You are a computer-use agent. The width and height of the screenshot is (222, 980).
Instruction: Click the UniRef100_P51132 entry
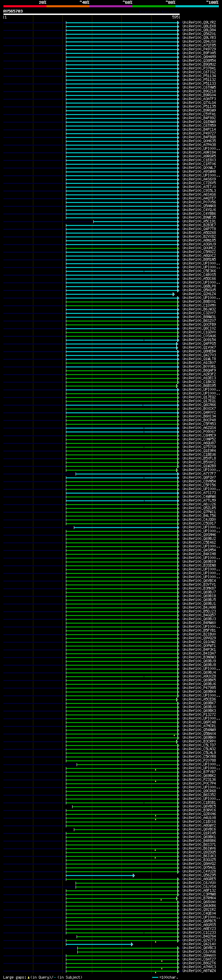pos(199,80)
